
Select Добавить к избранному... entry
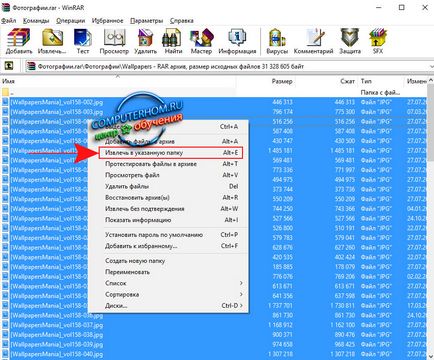[x=168, y=246]
